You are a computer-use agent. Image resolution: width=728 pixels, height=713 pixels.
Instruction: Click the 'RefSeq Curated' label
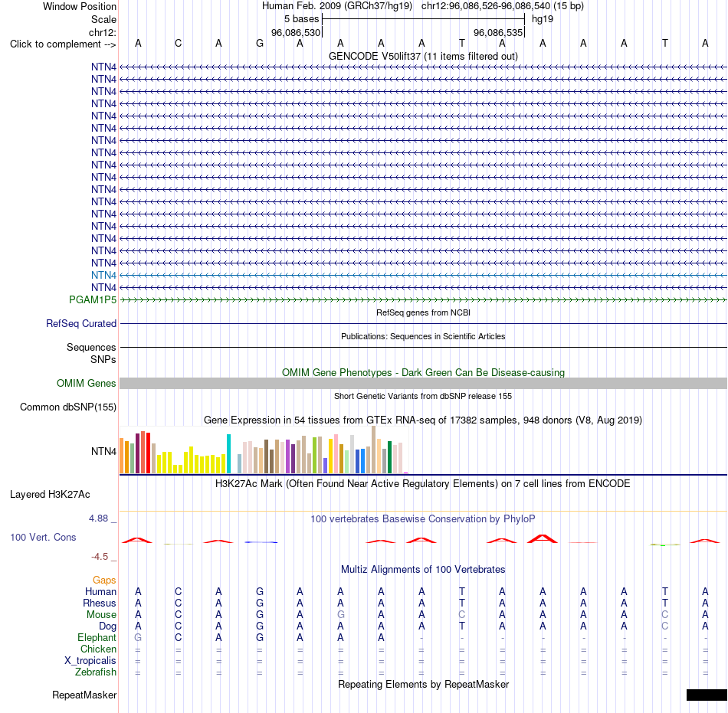[x=80, y=323]
